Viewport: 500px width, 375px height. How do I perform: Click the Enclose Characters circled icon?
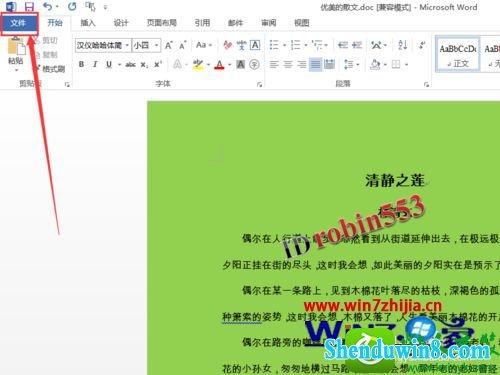pyautogui.click(x=254, y=64)
